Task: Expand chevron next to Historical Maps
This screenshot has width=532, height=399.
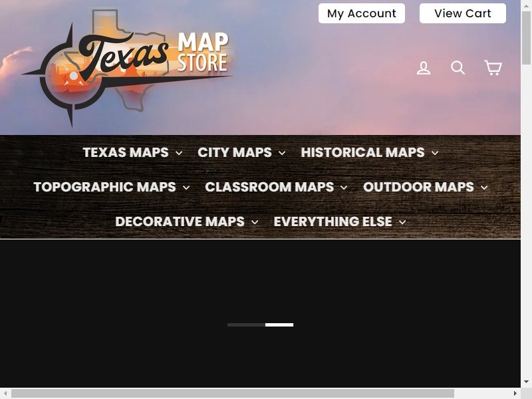Action: tap(435, 154)
